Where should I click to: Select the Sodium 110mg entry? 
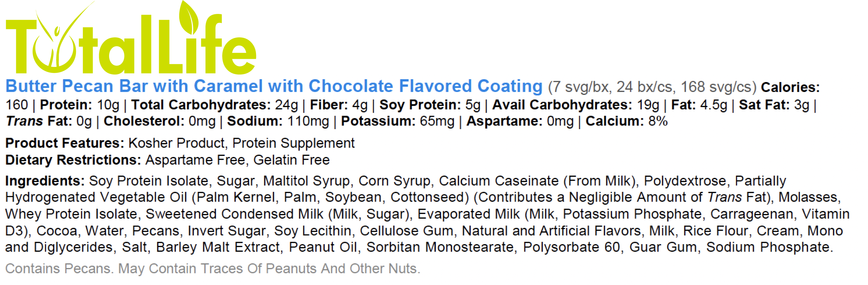tap(278, 121)
